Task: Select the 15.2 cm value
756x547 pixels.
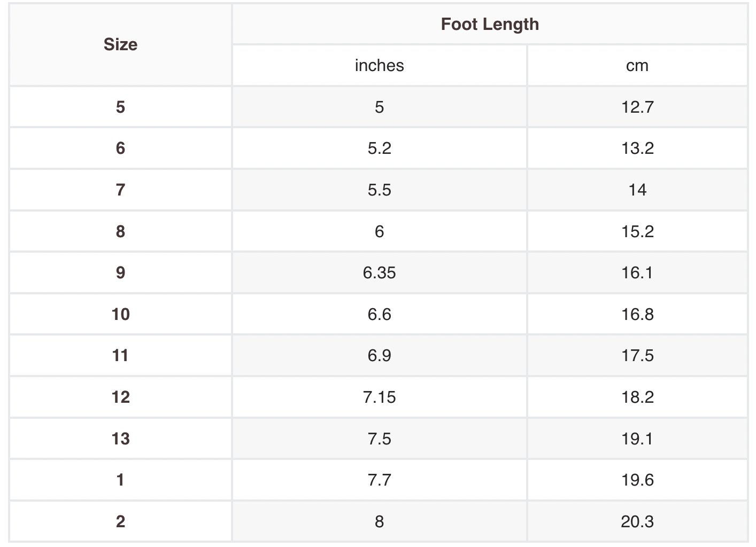Action: click(x=637, y=231)
